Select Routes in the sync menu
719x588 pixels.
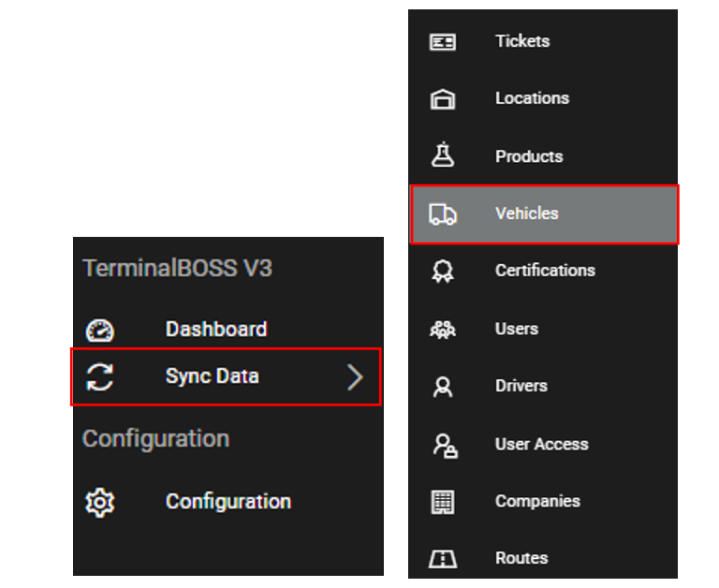click(x=543, y=558)
